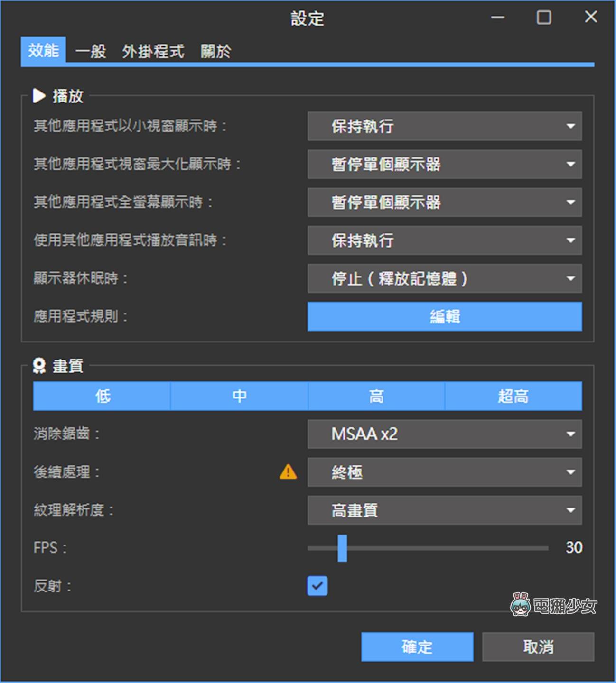Open the 保持執行 dropdown for small window display
The width and height of the screenshot is (616, 683).
(x=445, y=127)
